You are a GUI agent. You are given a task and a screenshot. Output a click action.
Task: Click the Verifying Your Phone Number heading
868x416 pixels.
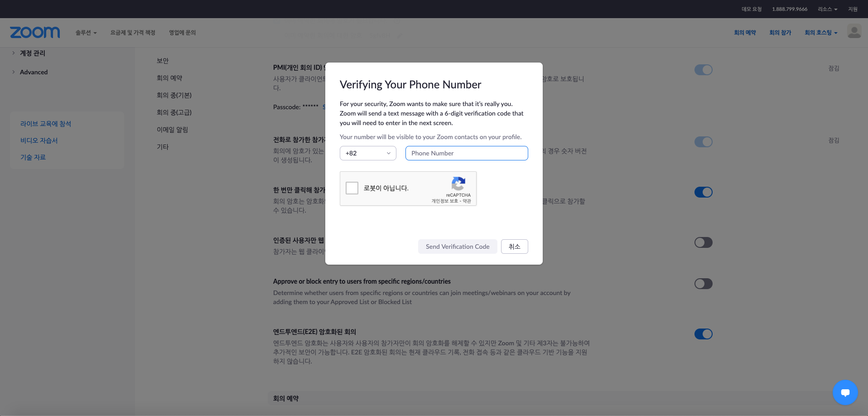point(410,85)
